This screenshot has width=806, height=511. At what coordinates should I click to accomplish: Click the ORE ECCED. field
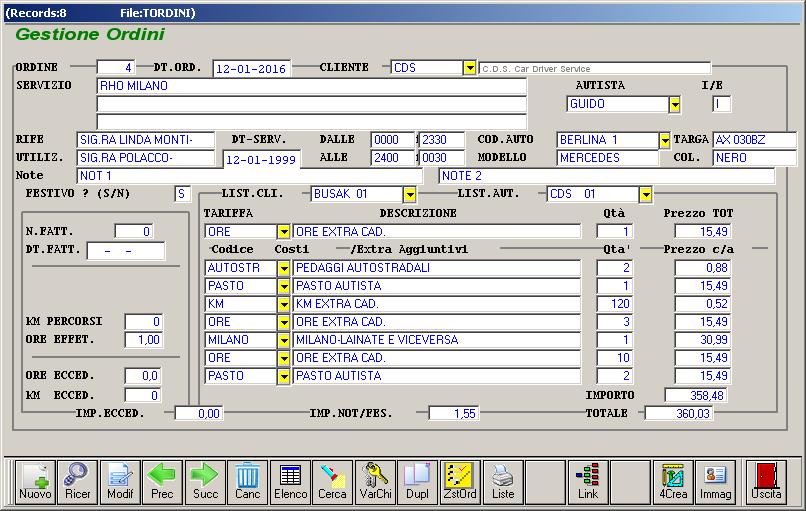coord(143,376)
